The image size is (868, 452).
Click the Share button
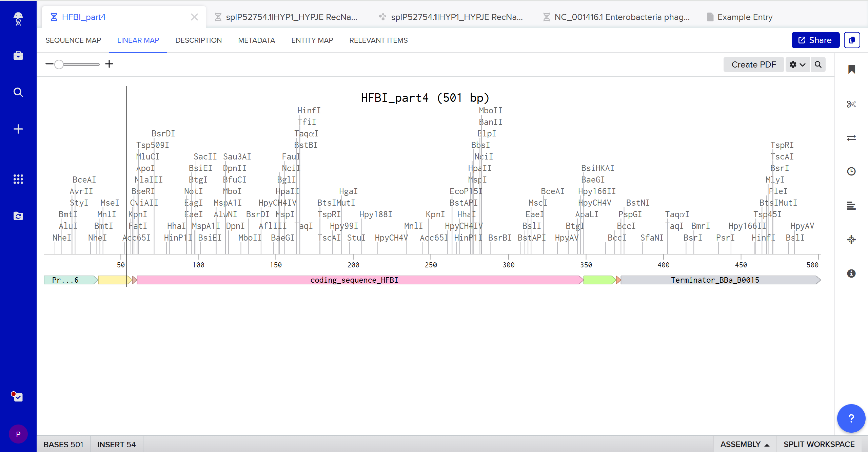[x=815, y=40]
